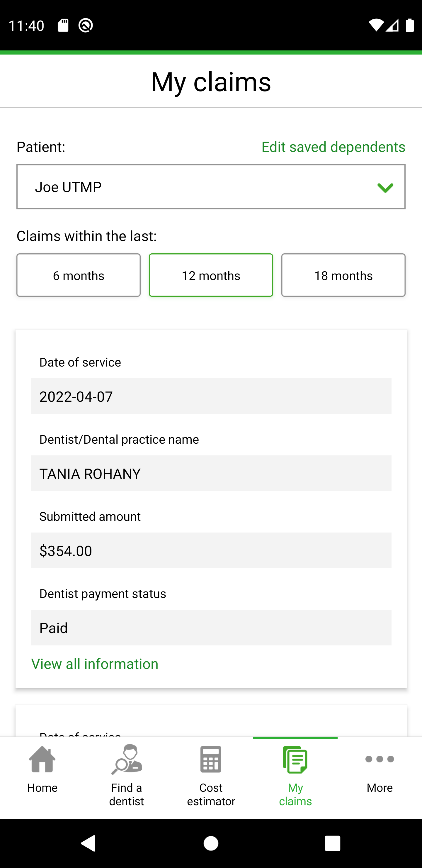Tap the TANIA ROHANY dentist name field
The height and width of the screenshot is (868, 422).
211,473
